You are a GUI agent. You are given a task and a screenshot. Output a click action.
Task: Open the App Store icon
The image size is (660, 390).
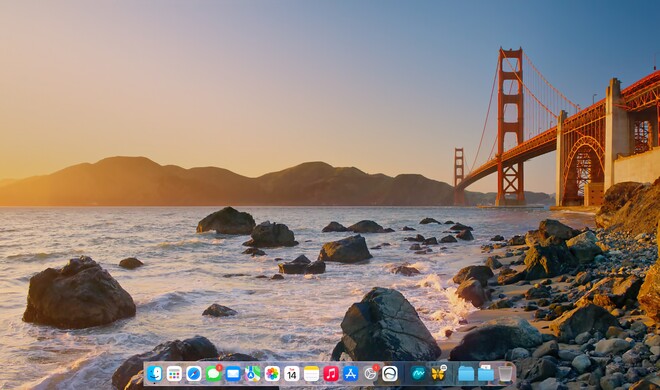coord(351,374)
